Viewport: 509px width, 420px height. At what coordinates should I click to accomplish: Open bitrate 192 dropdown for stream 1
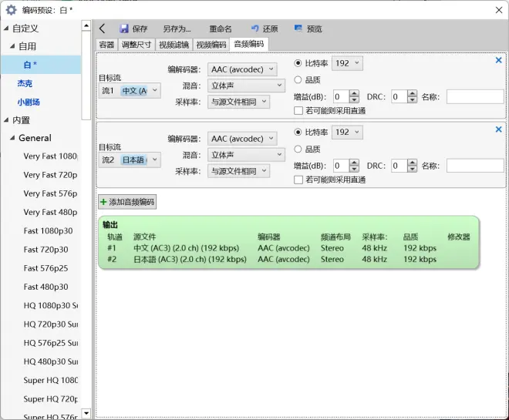(x=347, y=63)
